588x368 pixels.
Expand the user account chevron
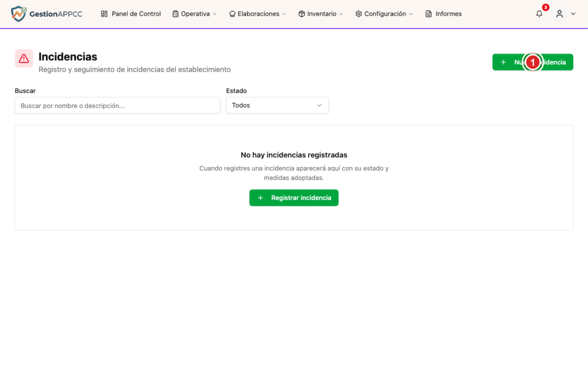coord(573,14)
